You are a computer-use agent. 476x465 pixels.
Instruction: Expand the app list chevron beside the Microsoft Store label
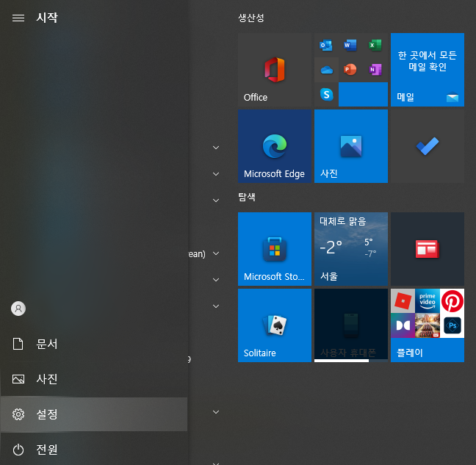click(216, 280)
